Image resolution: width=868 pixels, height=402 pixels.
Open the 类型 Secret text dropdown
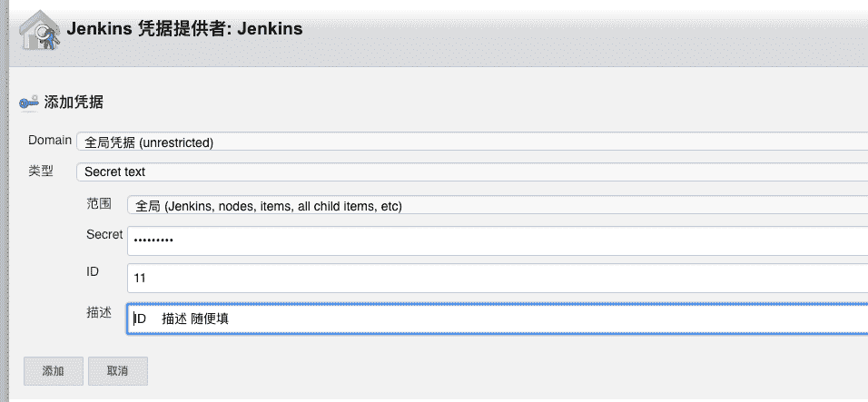(x=472, y=172)
